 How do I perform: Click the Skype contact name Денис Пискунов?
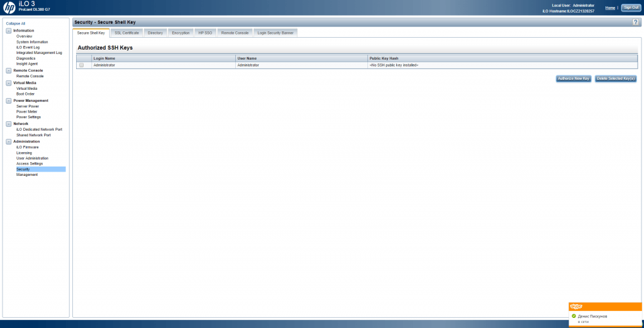pyautogui.click(x=592, y=317)
